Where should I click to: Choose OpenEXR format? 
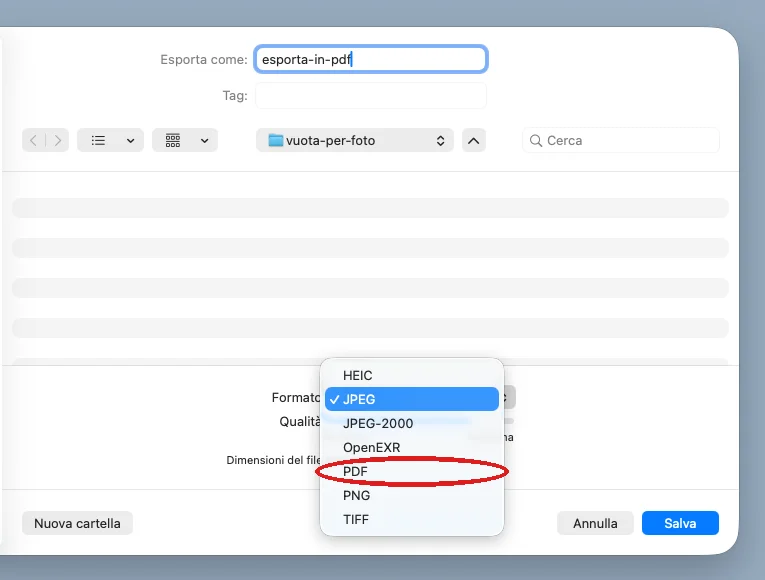[x=412, y=447]
